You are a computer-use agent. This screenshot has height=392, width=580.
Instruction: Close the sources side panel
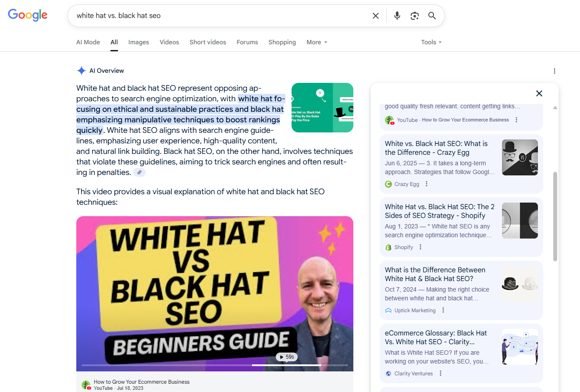539,93
